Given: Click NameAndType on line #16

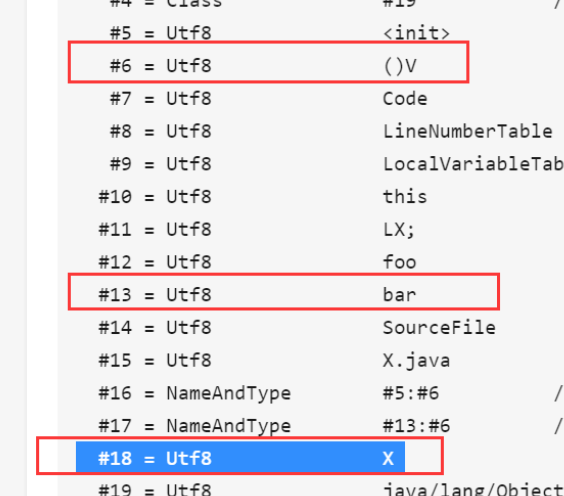Looking at the screenshot, I should 229,393.
